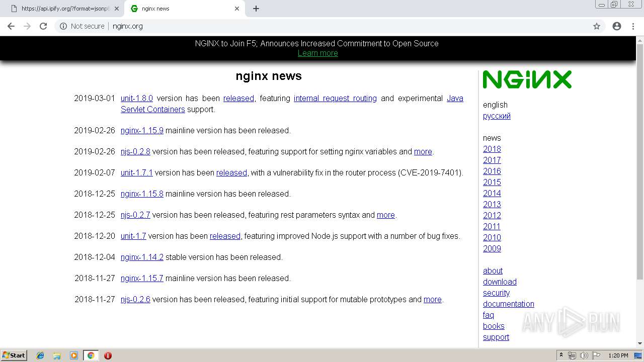Image resolution: width=644 pixels, height=362 pixels.
Task: Open the njs-0.2.6 link
Action: [135, 300]
